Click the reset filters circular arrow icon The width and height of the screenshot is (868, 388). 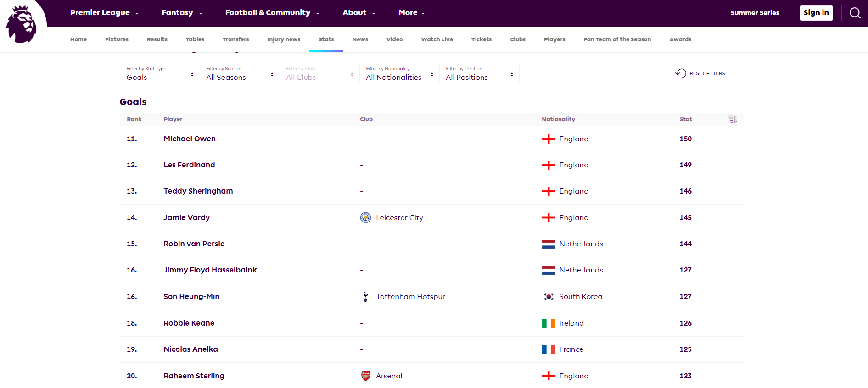tap(680, 73)
